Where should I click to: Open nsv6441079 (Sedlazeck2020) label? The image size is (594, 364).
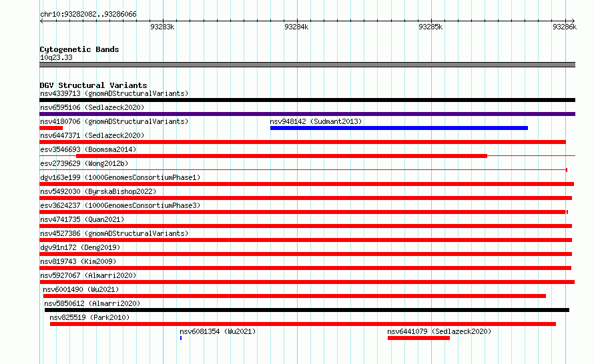pos(439,331)
